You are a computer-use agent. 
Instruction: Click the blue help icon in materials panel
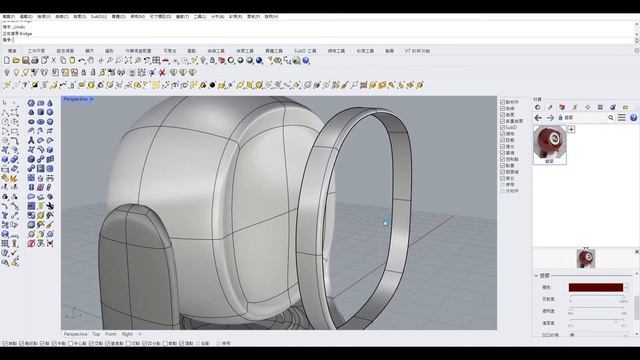point(633,118)
